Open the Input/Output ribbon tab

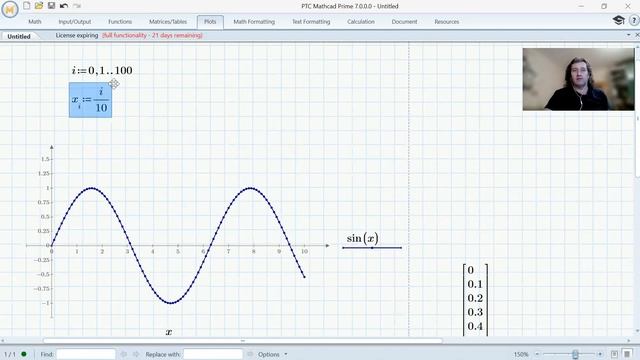(75, 22)
